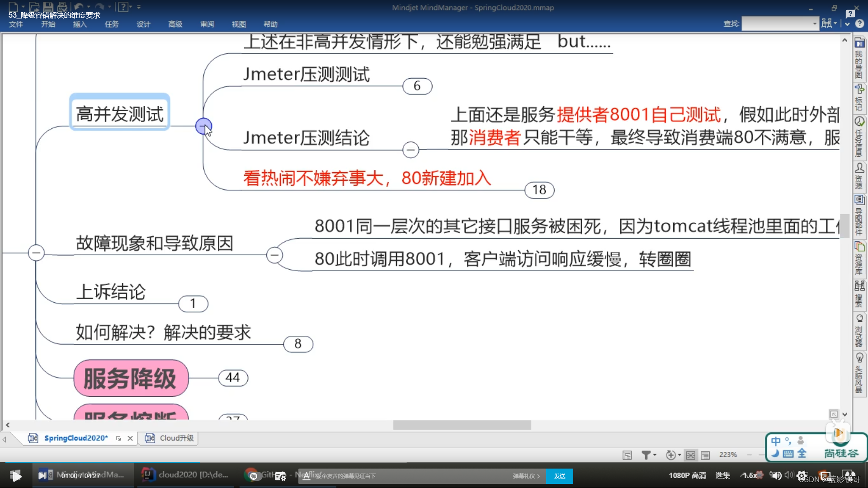Click the 发送 danmaku send button
This screenshot has height=488, width=868.
[559, 476]
